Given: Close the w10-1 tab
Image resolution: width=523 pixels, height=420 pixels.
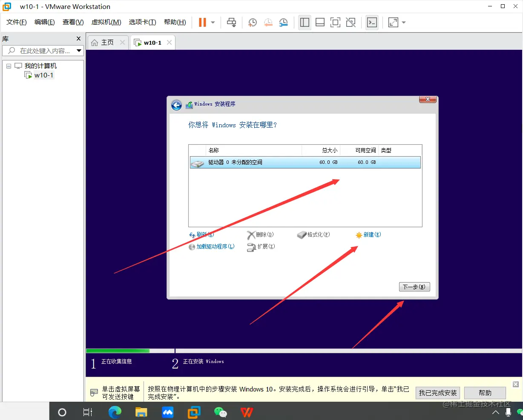Looking at the screenshot, I should [x=169, y=43].
